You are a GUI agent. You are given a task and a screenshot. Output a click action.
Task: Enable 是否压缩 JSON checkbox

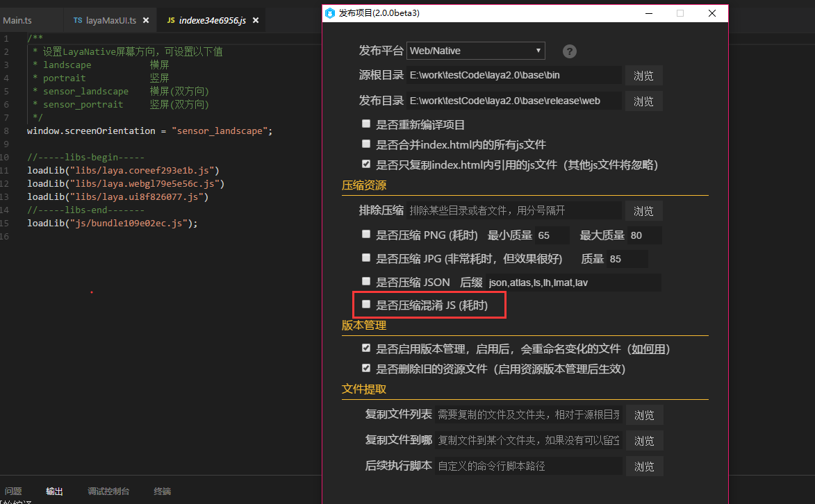pos(366,281)
